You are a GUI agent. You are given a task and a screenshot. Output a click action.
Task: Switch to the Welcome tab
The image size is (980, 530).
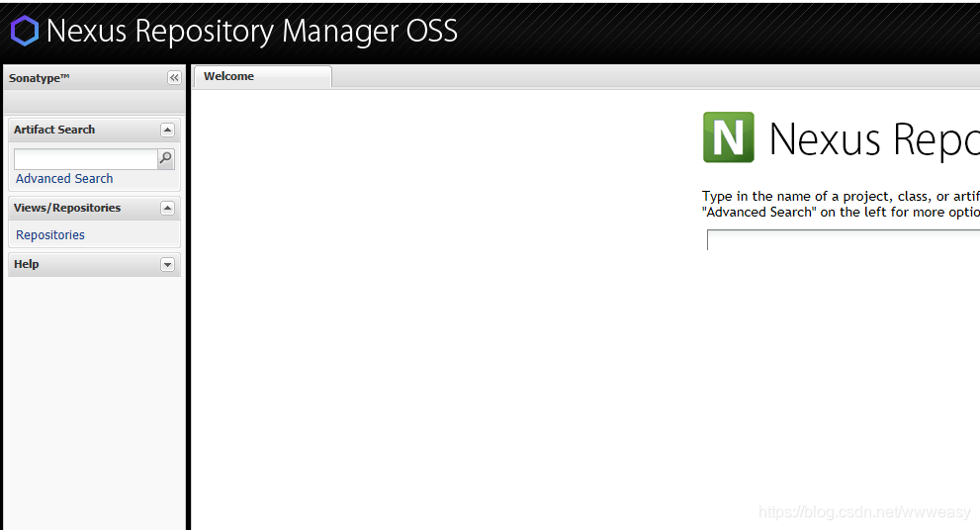(x=262, y=76)
